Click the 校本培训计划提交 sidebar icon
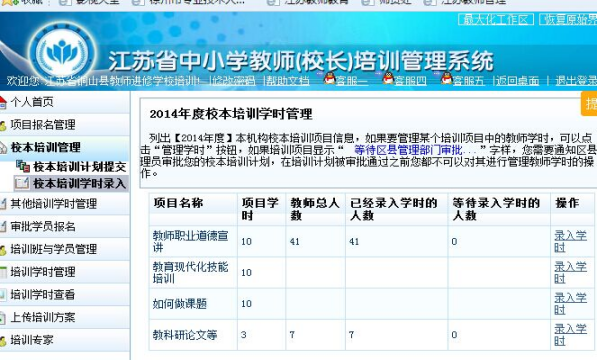Screen dimensions: 597x361 click(x=23, y=166)
